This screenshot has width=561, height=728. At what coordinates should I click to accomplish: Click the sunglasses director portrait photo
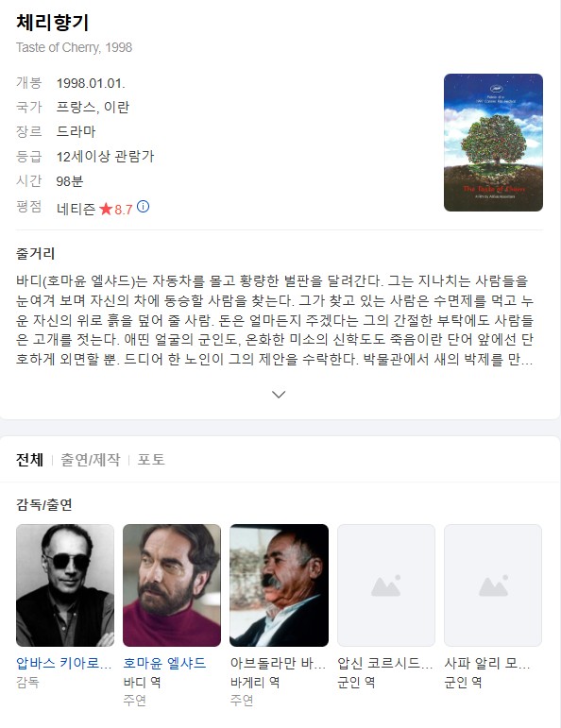tap(65, 585)
